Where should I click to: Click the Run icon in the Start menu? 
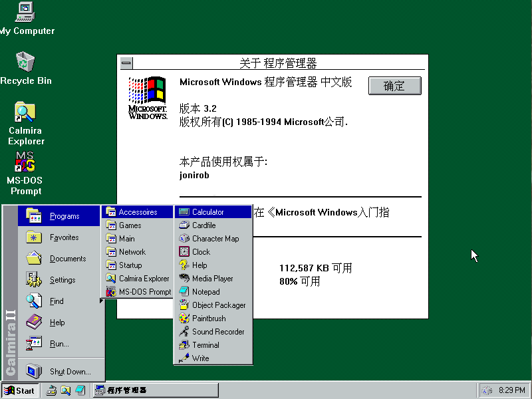[x=34, y=343]
